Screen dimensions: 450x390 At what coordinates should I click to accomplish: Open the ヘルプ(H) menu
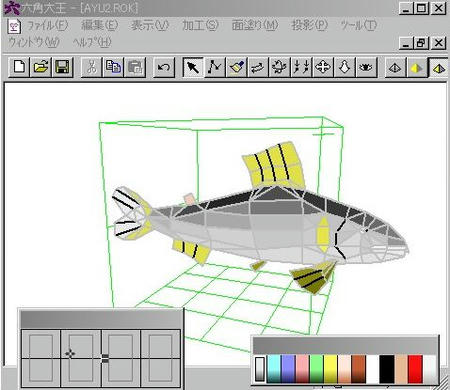92,42
